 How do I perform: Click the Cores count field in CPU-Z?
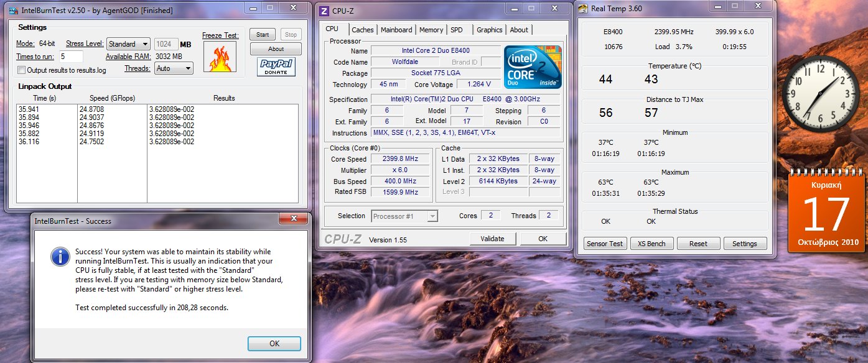point(490,216)
